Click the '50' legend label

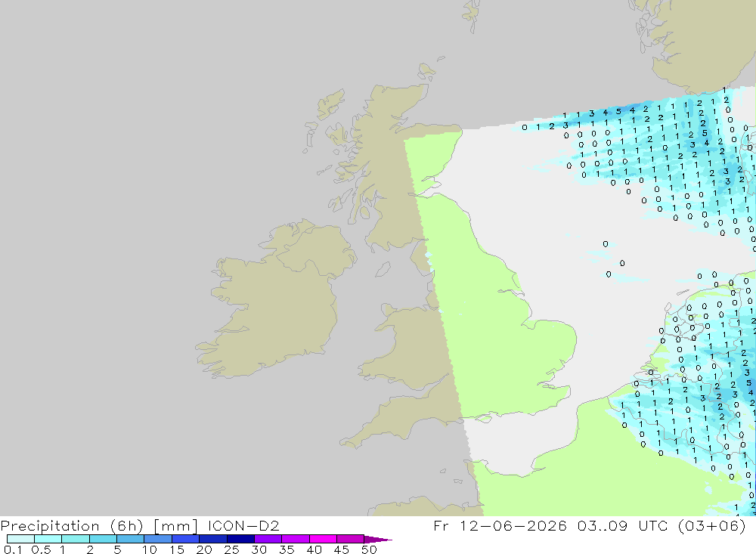[369, 549]
